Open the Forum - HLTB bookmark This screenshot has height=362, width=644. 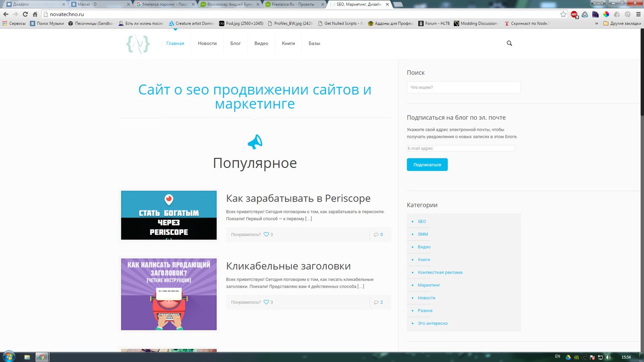(x=434, y=23)
